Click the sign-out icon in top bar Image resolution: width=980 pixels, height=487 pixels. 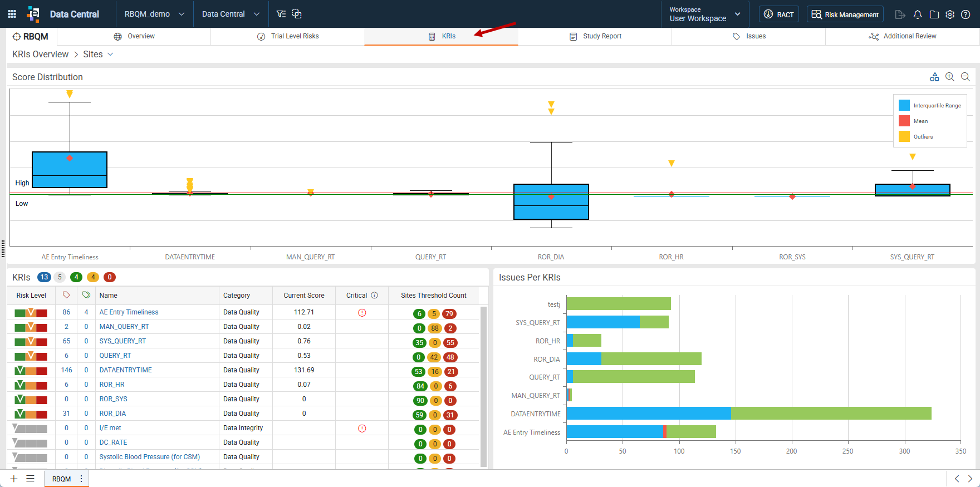900,14
